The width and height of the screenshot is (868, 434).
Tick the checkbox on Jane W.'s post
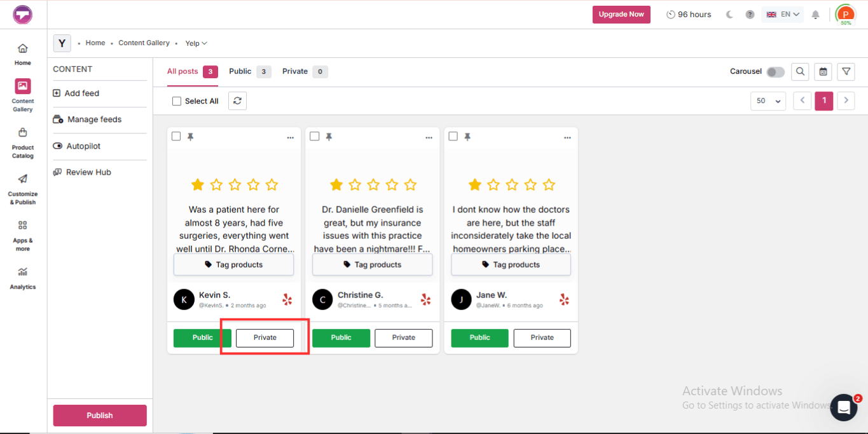453,137
